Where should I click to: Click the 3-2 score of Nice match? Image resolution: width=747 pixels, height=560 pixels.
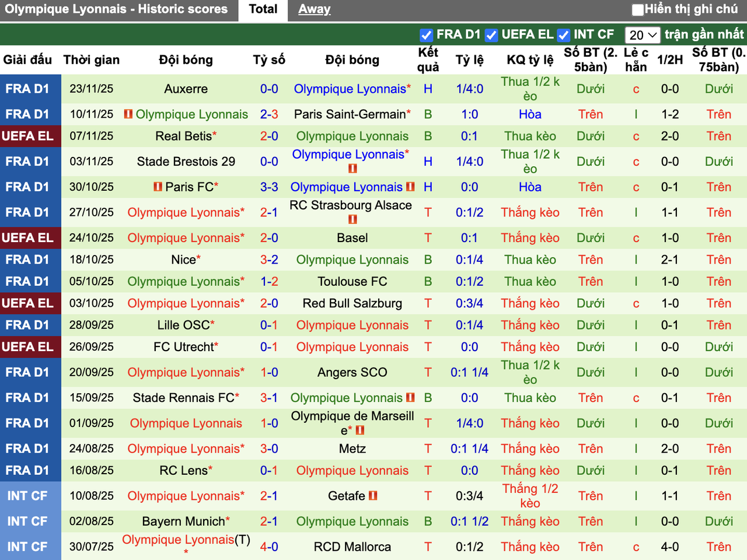coord(269,260)
